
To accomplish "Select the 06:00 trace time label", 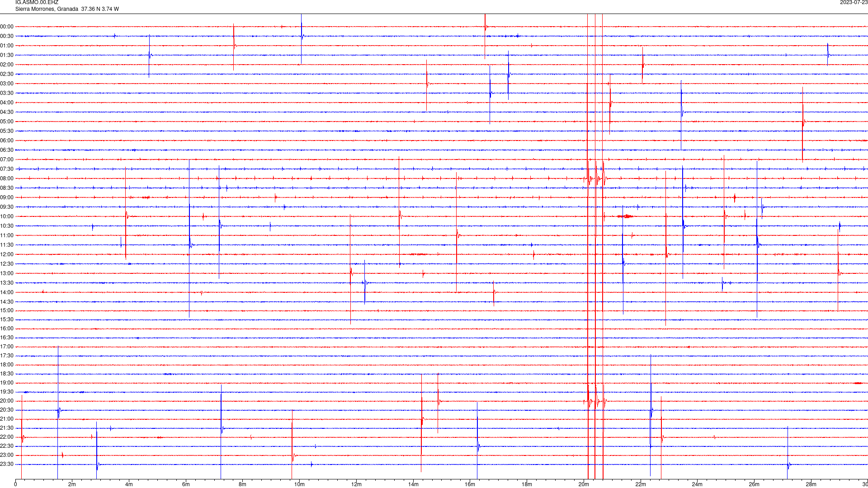I will point(7,141).
